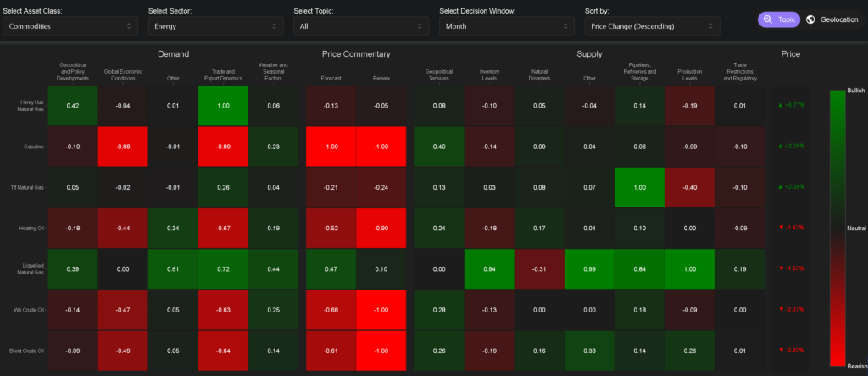The image size is (868, 376).
Task: Click Brent Crude Oil Production Levels 0.26 cell
Action: point(690,351)
